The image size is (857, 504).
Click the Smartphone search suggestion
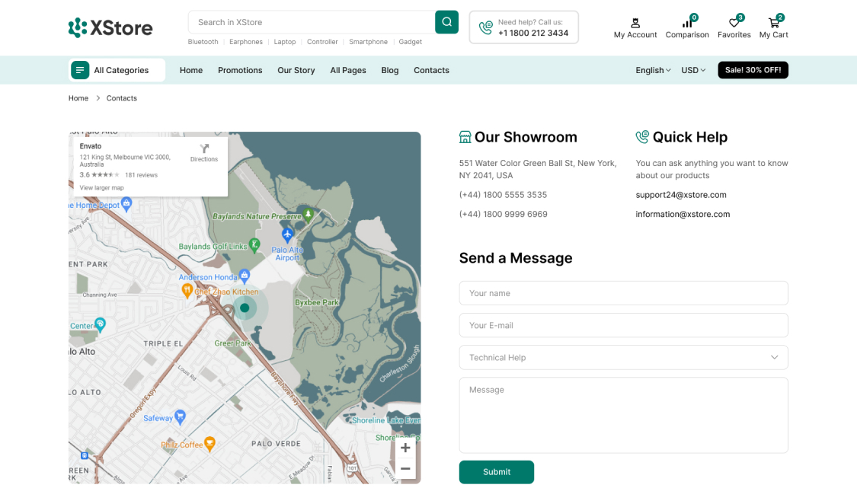369,42
